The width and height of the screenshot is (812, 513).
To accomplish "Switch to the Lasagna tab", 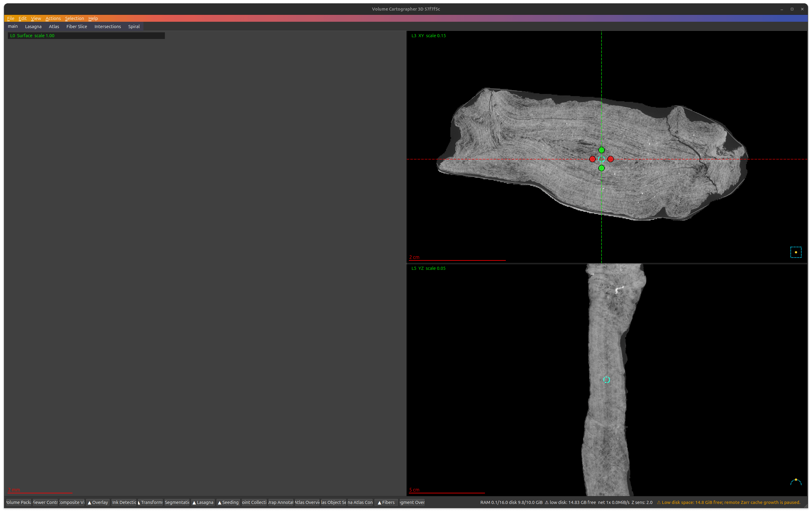I will coord(33,26).
